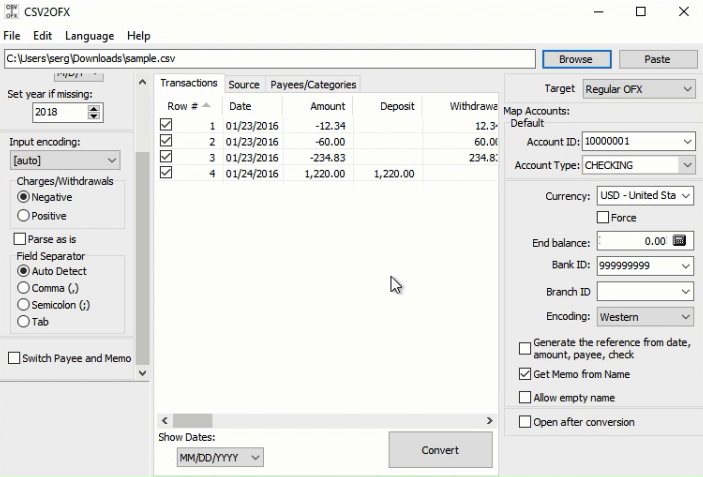
Task: Open the Help menu
Action: point(139,36)
